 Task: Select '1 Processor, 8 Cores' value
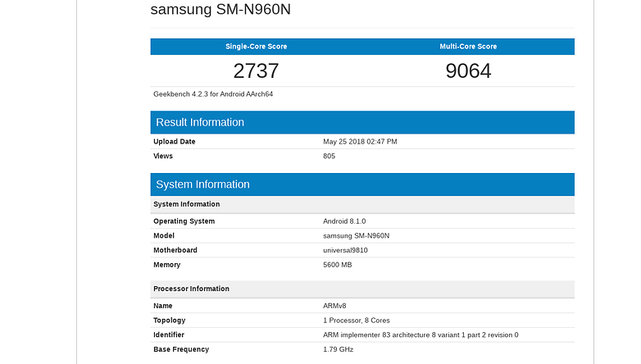pyautogui.click(x=356, y=321)
